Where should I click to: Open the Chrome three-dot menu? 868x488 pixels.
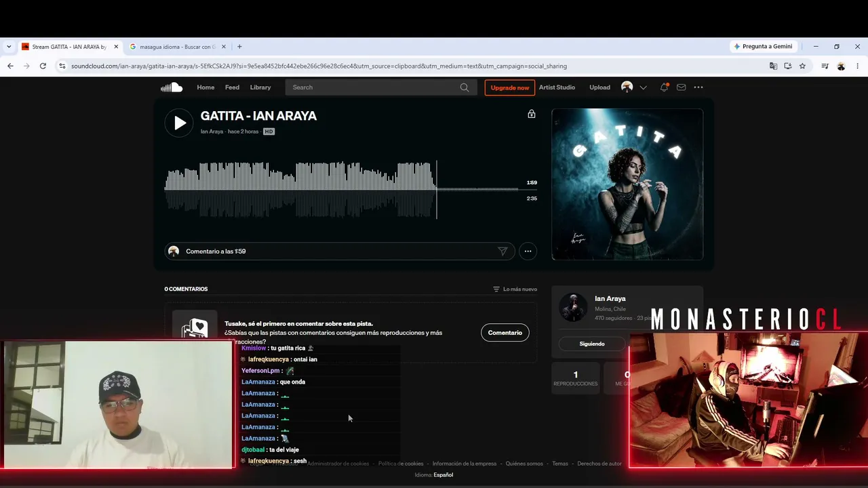(857, 66)
